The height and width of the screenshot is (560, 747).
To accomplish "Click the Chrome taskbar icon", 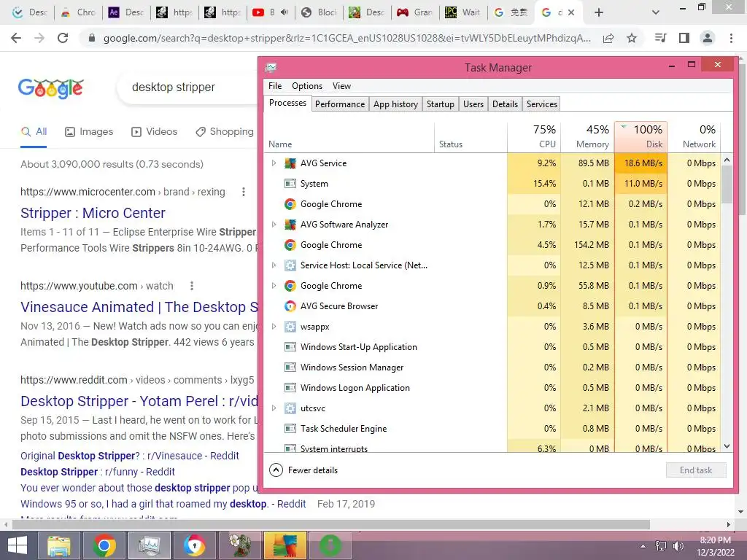I will coord(104,545).
